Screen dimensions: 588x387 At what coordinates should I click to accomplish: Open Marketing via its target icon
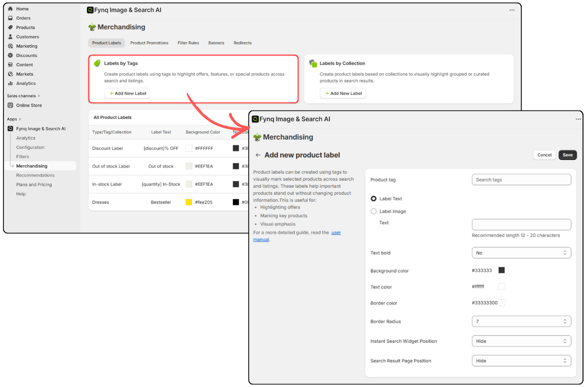(x=11, y=46)
